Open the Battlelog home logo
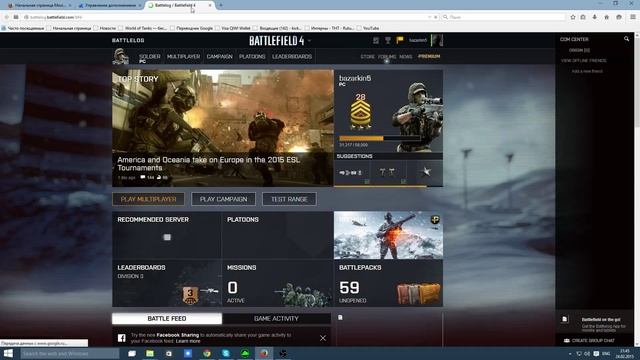The width and height of the screenshot is (640, 360). [128, 40]
